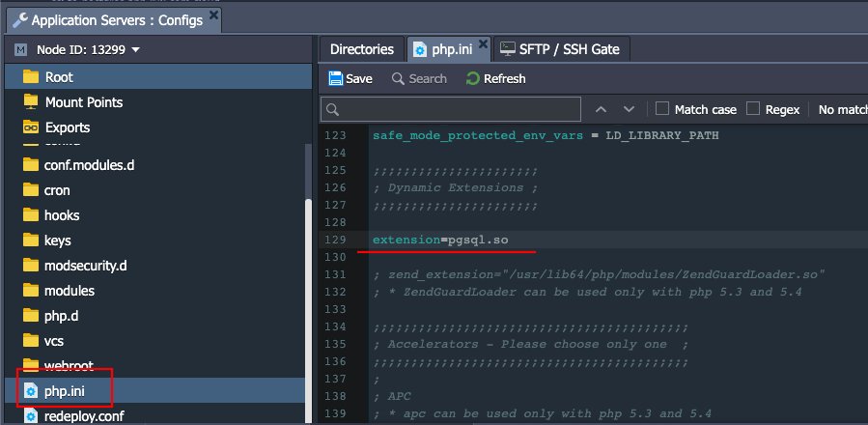This screenshot has height=425, width=868.
Task: Enable the Match case checkbox
Action: 662,108
